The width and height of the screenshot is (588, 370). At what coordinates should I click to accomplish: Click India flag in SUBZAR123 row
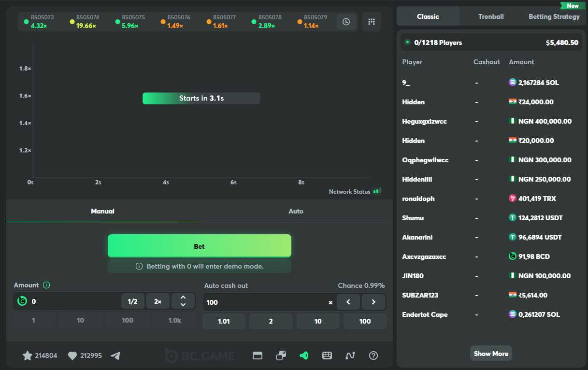tap(513, 295)
